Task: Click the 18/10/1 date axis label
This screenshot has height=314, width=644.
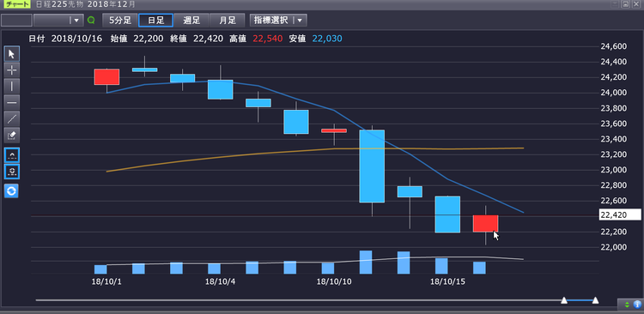Action: 106,281
